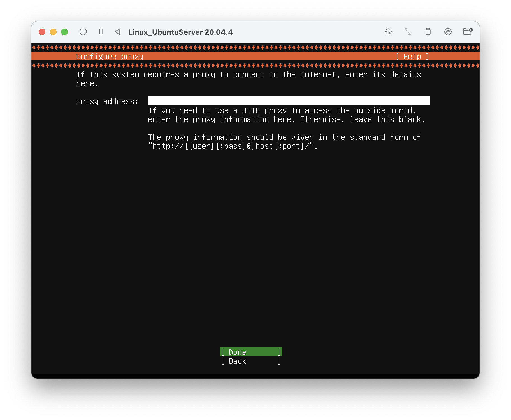The width and height of the screenshot is (511, 420).
Task: Toggle capture mouse cursor icon
Action: tap(389, 32)
